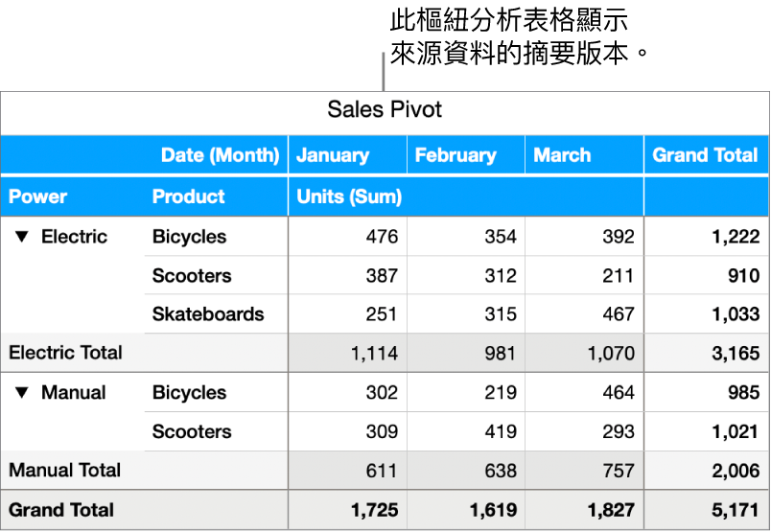
Task: Select the February column header
Action: pyautogui.click(x=456, y=155)
